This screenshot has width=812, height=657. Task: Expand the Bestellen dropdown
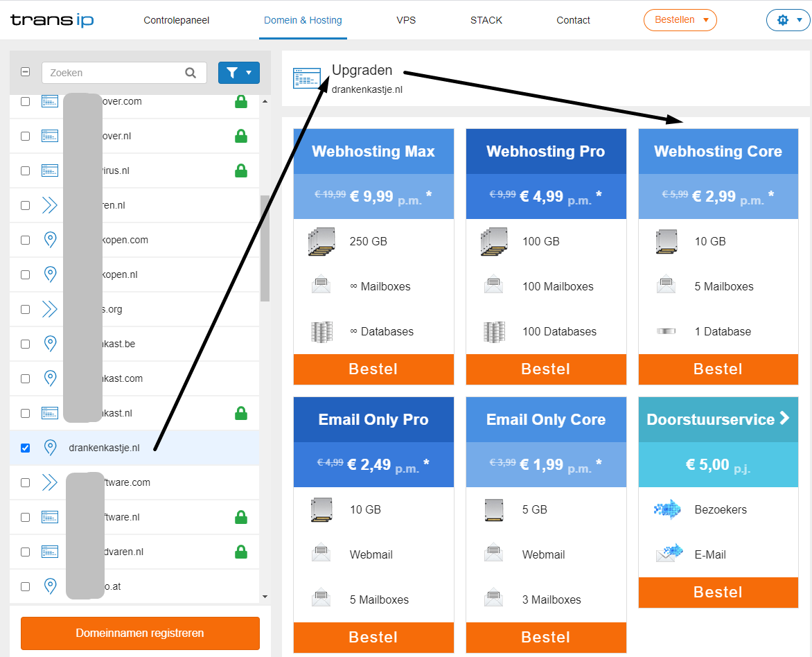click(680, 20)
